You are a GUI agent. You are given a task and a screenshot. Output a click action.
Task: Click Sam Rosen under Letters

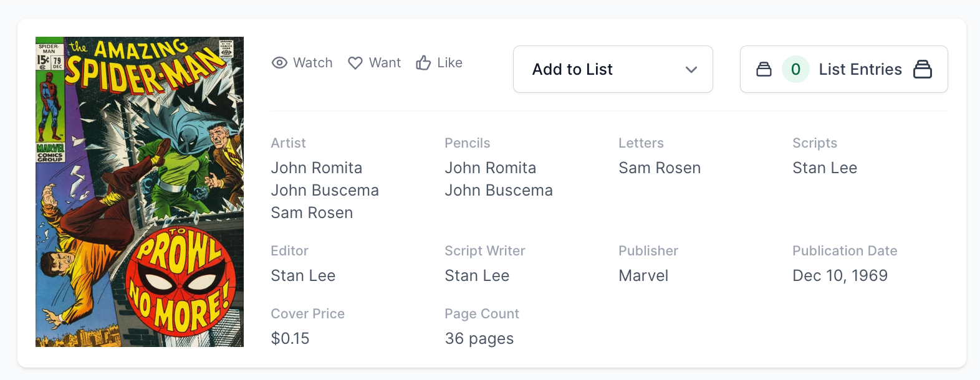[x=660, y=168]
